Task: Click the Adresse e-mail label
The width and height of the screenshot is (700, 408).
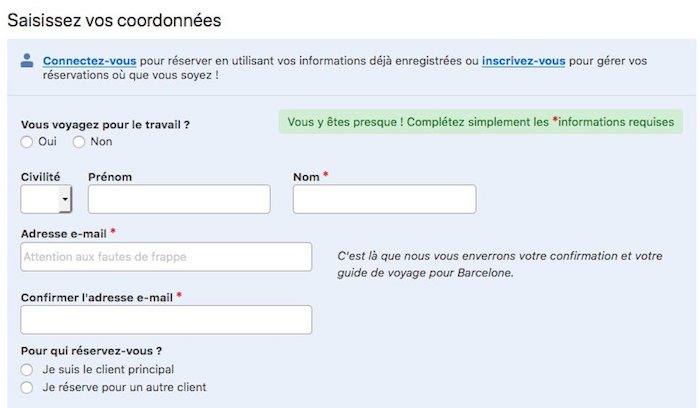Action: (x=64, y=233)
